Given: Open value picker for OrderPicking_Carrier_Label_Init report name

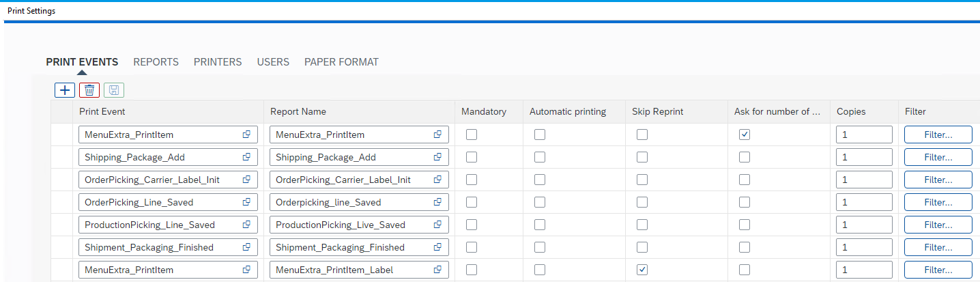Looking at the screenshot, I should click(437, 180).
